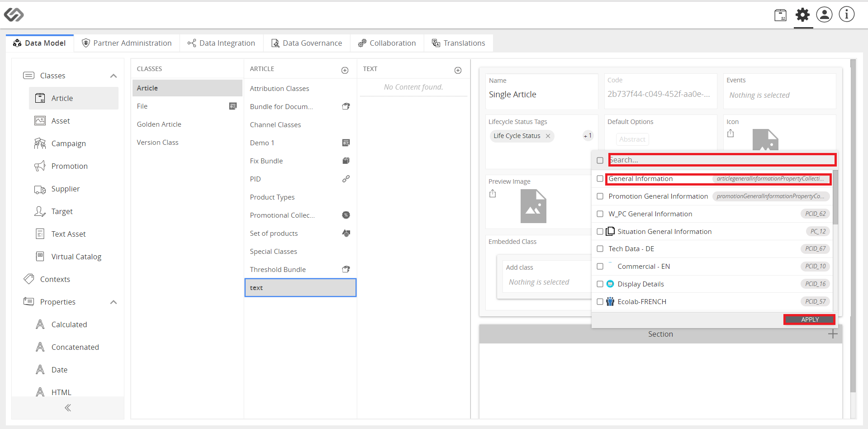Image resolution: width=868 pixels, height=429 pixels.
Task: Click the Demo 1 row icon
Action: point(346,143)
